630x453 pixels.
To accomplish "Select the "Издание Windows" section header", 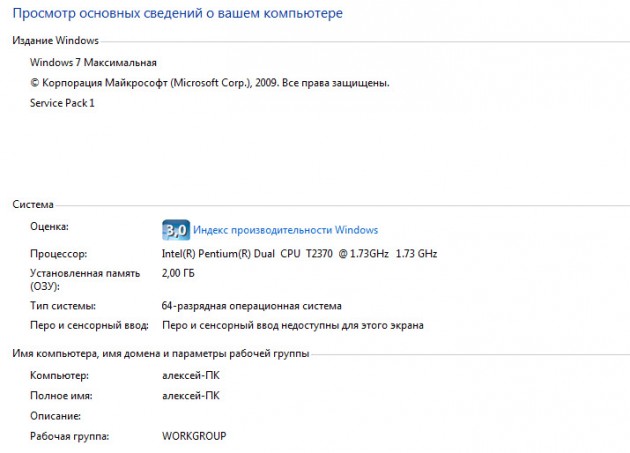I will click(x=55, y=41).
